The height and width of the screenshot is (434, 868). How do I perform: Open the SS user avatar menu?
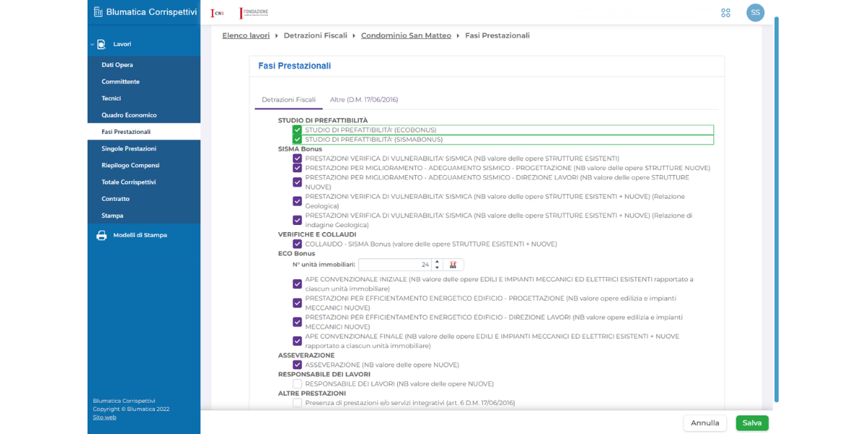[x=755, y=12]
